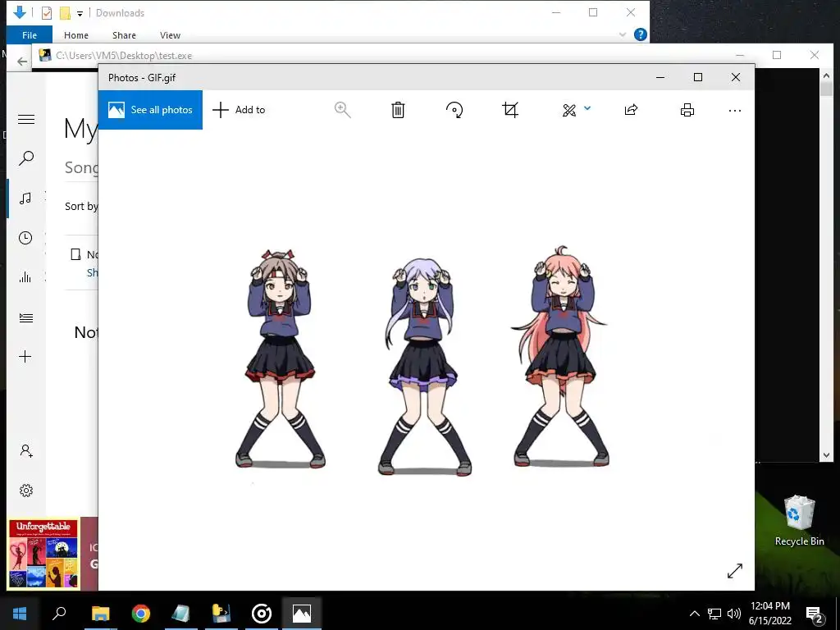
Task: Open the Home tab in Downloads window
Action: tap(76, 35)
